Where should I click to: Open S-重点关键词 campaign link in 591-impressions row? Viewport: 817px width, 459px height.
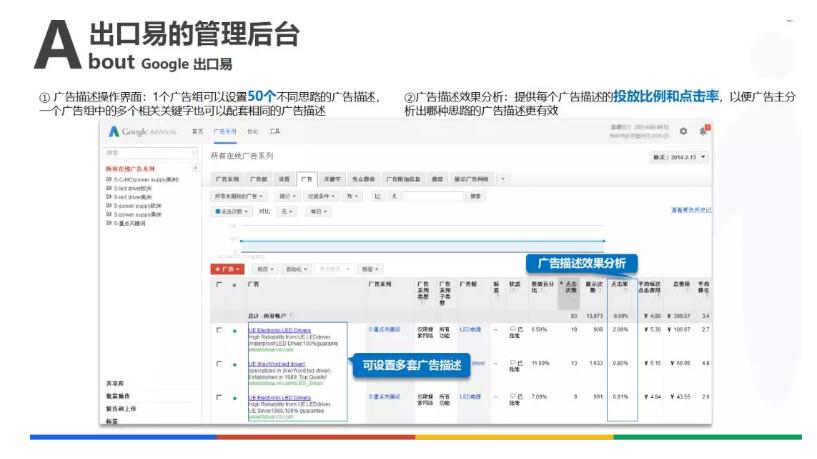pyautogui.click(x=385, y=397)
